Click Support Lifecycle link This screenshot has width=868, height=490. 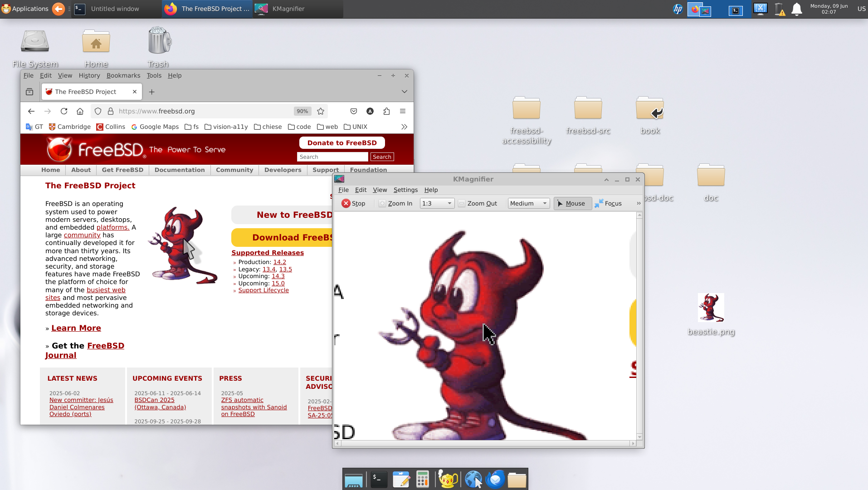[x=263, y=290]
